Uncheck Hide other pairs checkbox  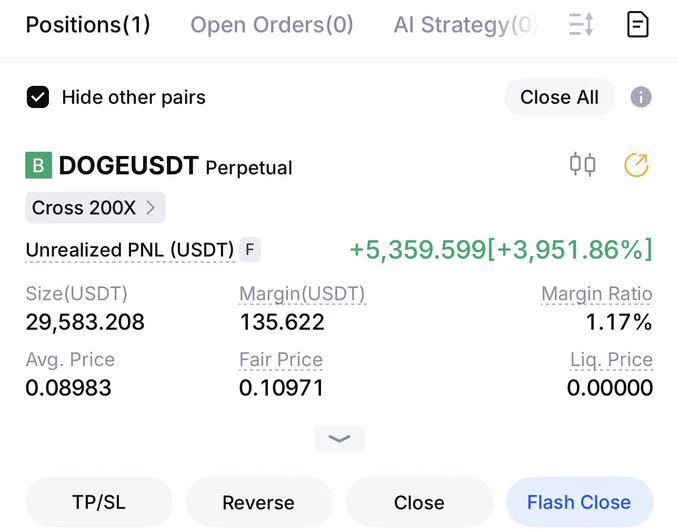(x=38, y=97)
